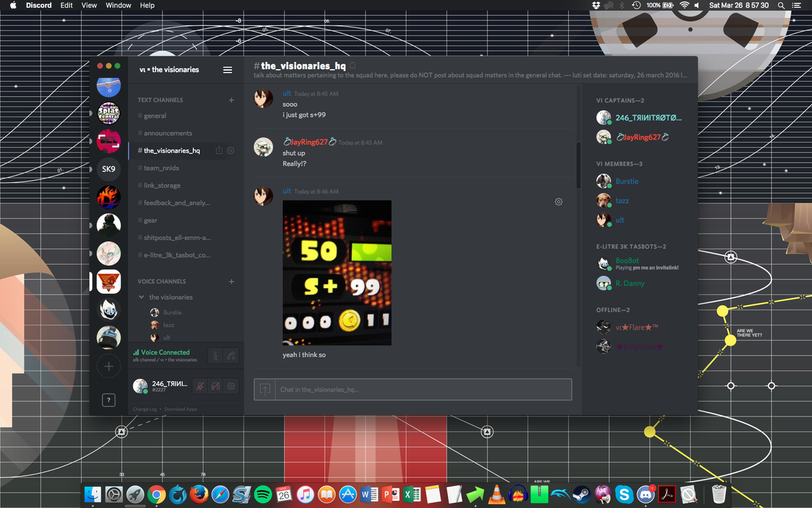Open the Wi-Fi status menu
The height and width of the screenshot is (508, 812).
683,5
